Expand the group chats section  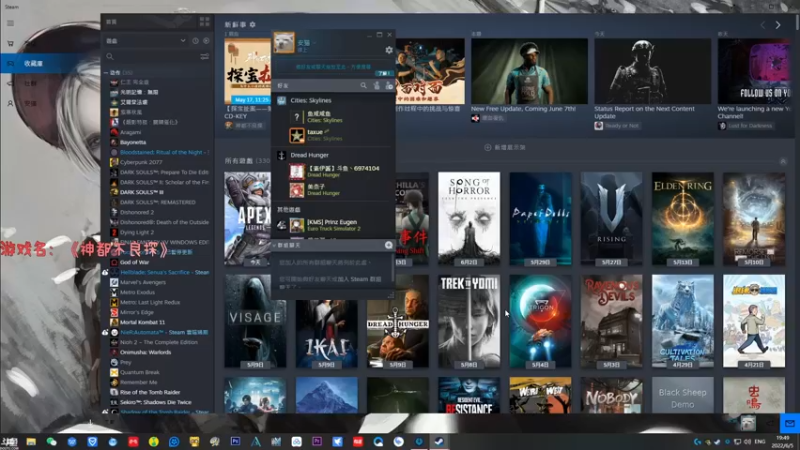click(x=289, y=245)
